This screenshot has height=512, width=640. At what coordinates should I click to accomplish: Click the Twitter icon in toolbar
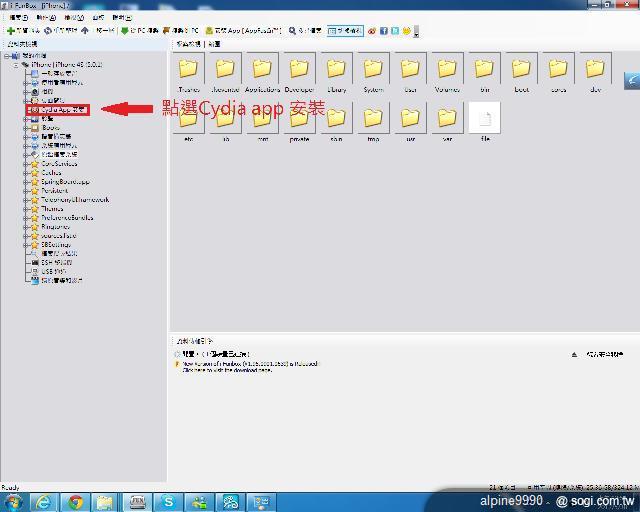pyautogui.click(x=395, y=31)
